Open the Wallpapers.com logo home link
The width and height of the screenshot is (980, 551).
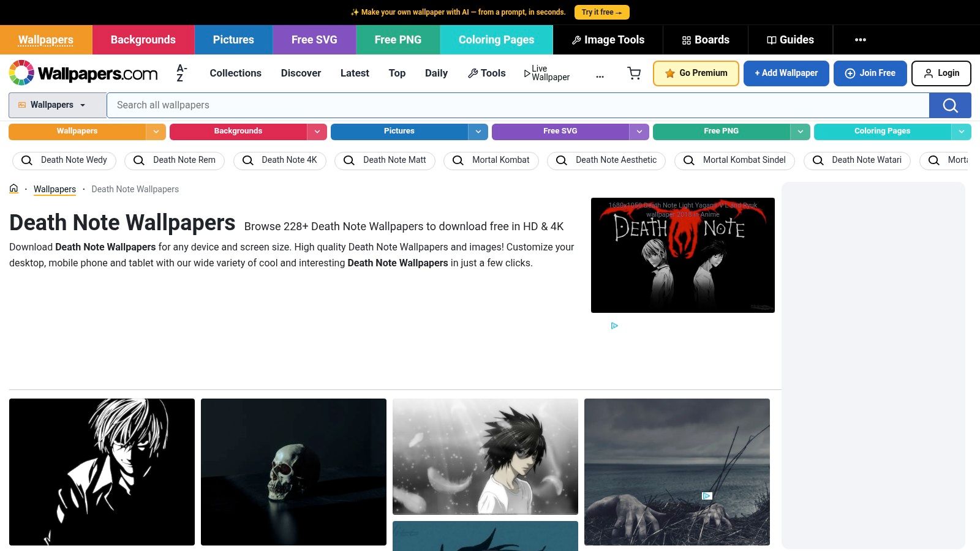point(83,73)
